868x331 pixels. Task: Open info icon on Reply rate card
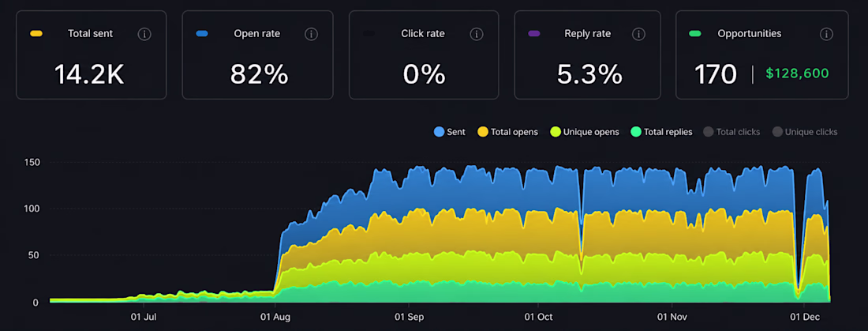639,35
